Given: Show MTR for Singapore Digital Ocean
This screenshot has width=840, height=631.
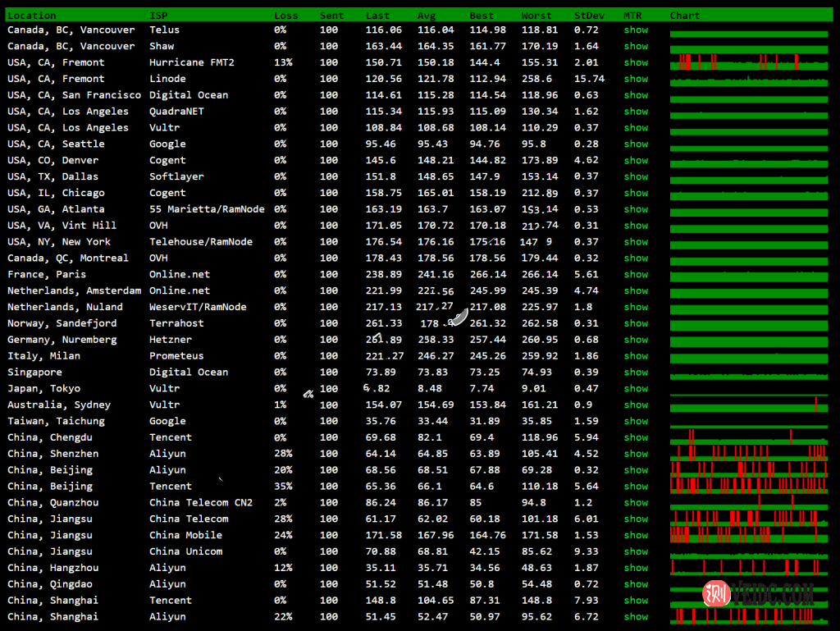Looking at the screenshot, I should 636,372.
